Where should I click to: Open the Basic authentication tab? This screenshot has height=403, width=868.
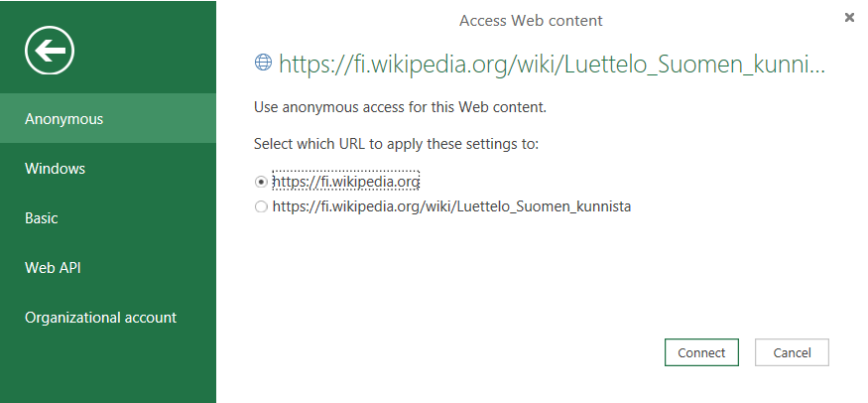point(108,218)
